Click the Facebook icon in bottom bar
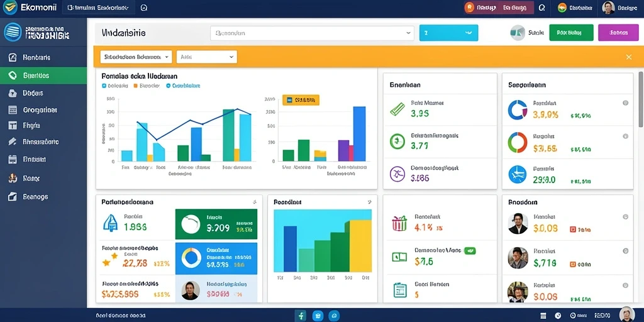Screen dimensions: 644x322 tap(301, 316)
